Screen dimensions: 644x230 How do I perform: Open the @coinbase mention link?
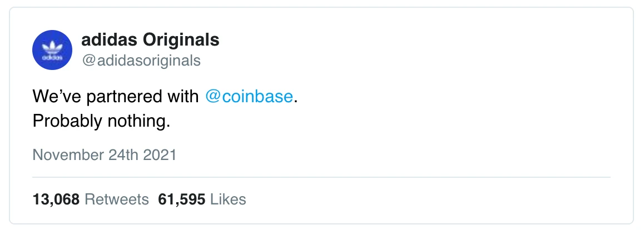point(249,97)
